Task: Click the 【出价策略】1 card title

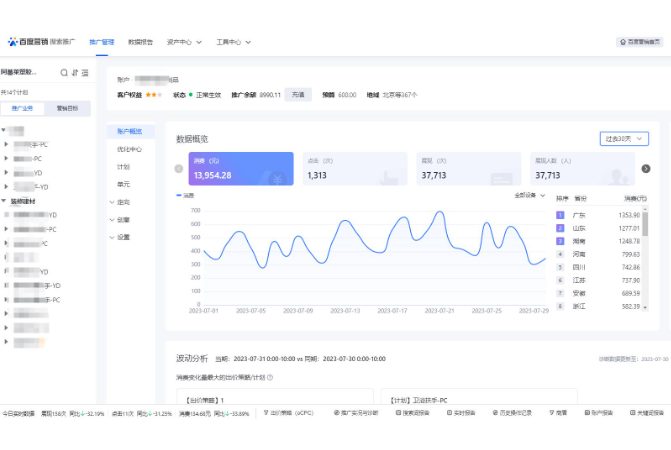Action: (x=205, y=400)
